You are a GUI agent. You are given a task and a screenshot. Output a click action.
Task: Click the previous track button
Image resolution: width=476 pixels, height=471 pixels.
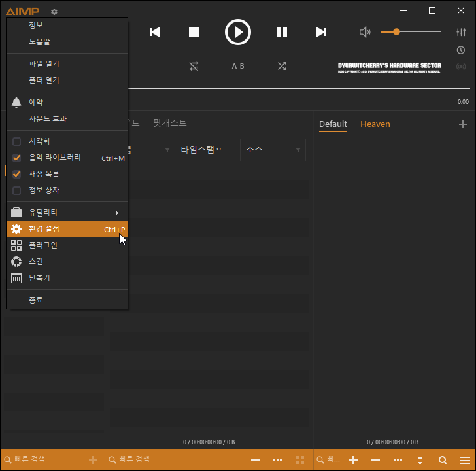tap(154, 32)
